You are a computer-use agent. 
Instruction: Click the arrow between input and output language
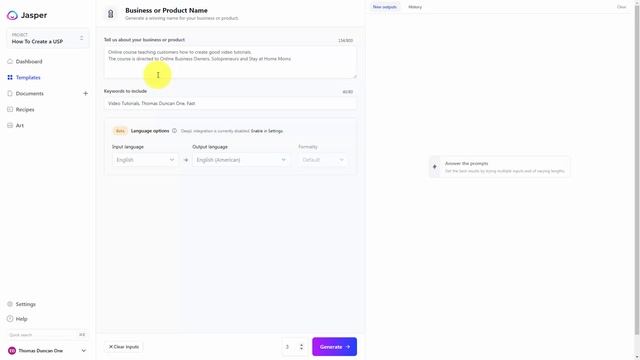click(186, 160)
